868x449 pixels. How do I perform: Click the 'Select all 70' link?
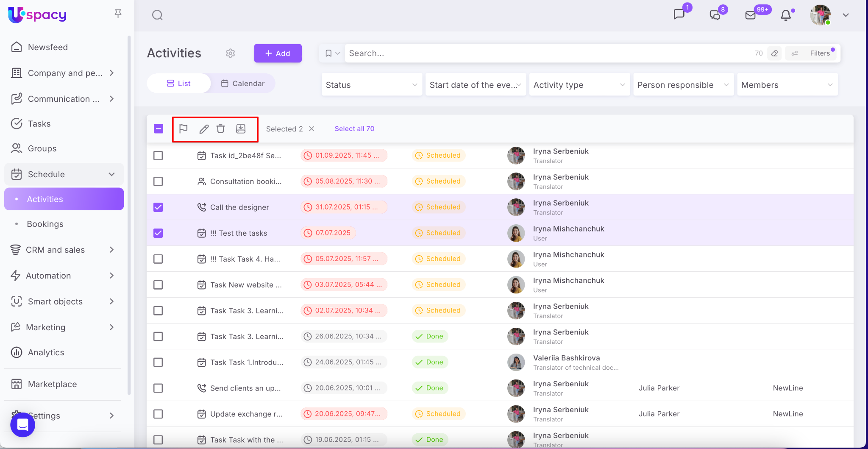(x=354, y=129)
